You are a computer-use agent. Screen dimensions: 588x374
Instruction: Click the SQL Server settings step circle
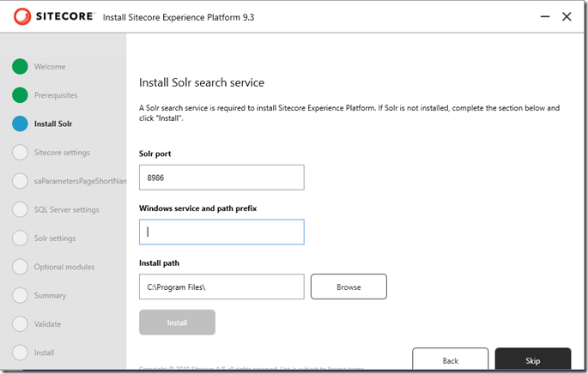(20, 209)
